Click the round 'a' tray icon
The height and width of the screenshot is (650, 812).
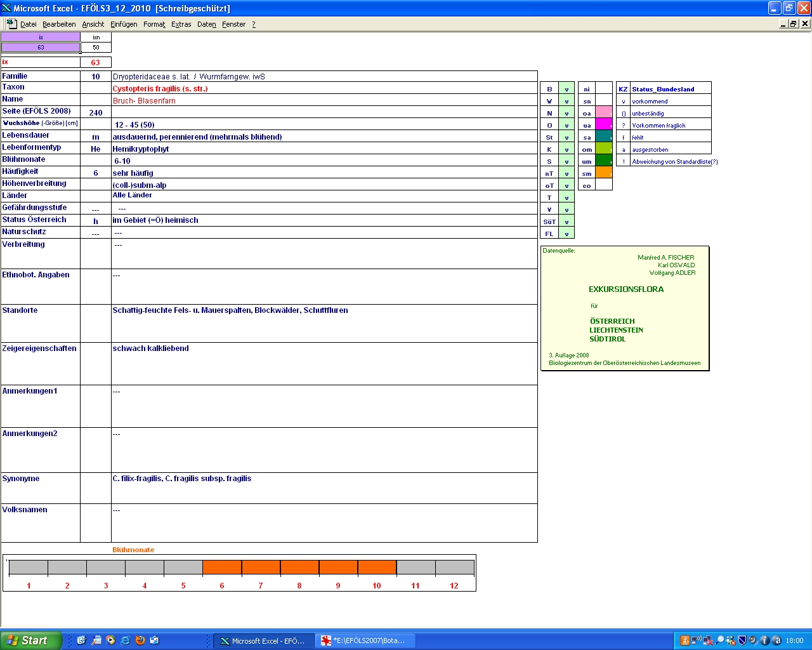[x=776, y=640]
